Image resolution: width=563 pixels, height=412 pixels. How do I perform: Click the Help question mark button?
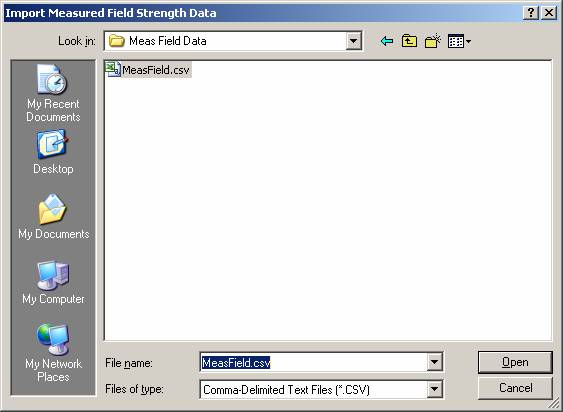[x=531, y=13]
